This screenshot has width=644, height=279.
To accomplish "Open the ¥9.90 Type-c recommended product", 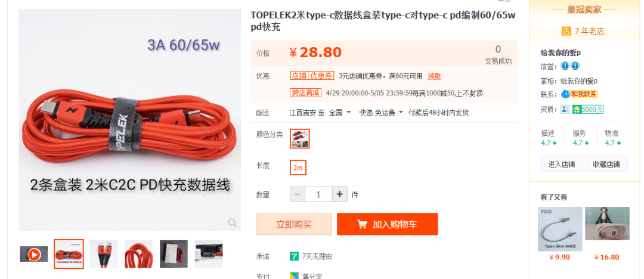I will click(560, 234).
